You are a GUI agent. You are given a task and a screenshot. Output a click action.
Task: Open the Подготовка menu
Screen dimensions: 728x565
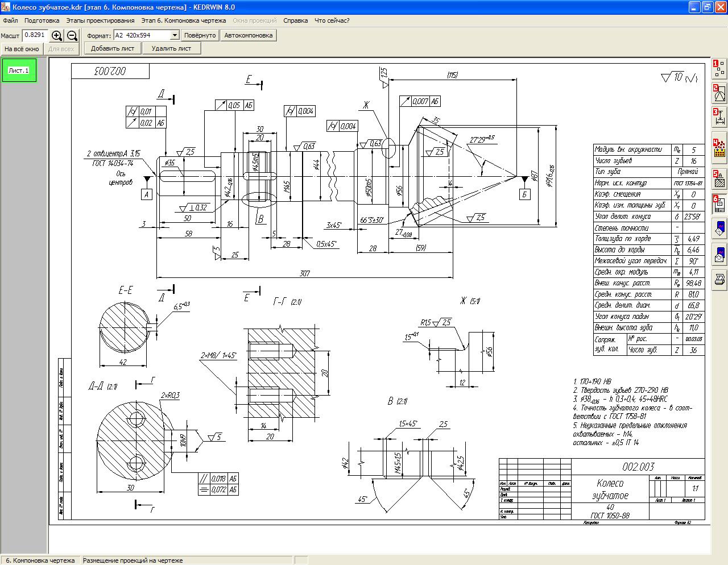(42, 20)
